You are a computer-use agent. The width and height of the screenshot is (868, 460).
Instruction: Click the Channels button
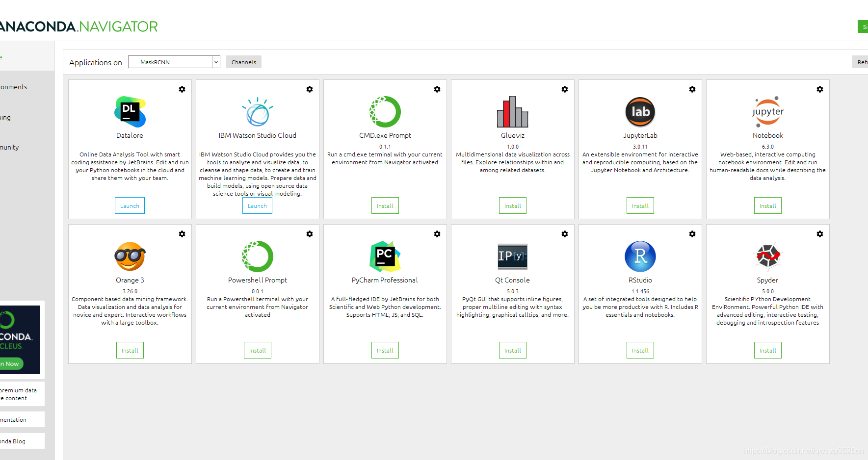[x=244, y=62]
